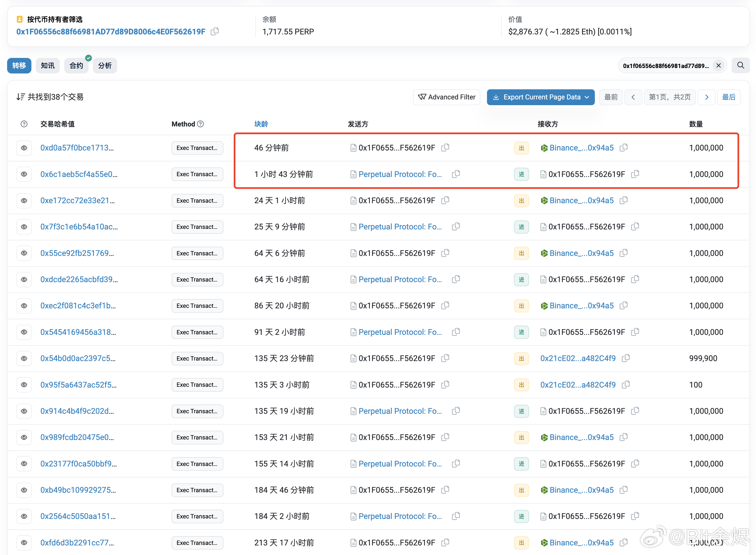The height and width of the screenshot is (555, 756).
Task: Open Perpetual Protocol sender in 91 天 2 小时前 row
Action: point(400,332)
